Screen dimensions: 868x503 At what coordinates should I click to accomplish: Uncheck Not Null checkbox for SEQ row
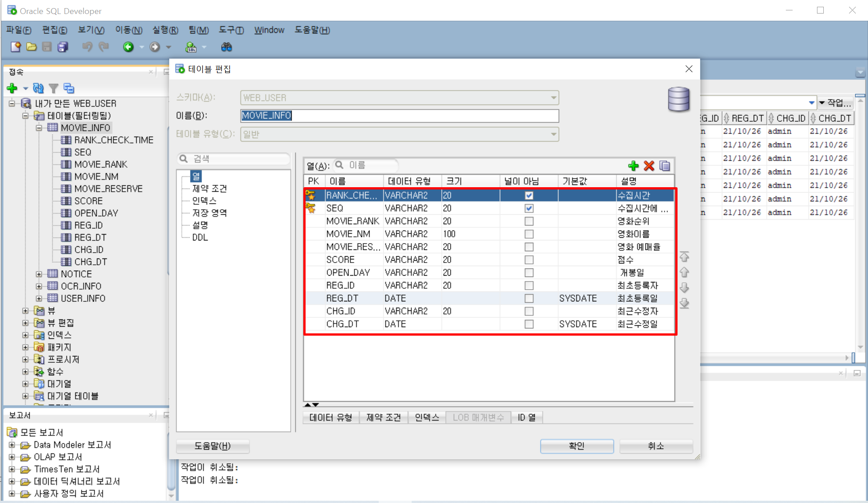[529, 208]
